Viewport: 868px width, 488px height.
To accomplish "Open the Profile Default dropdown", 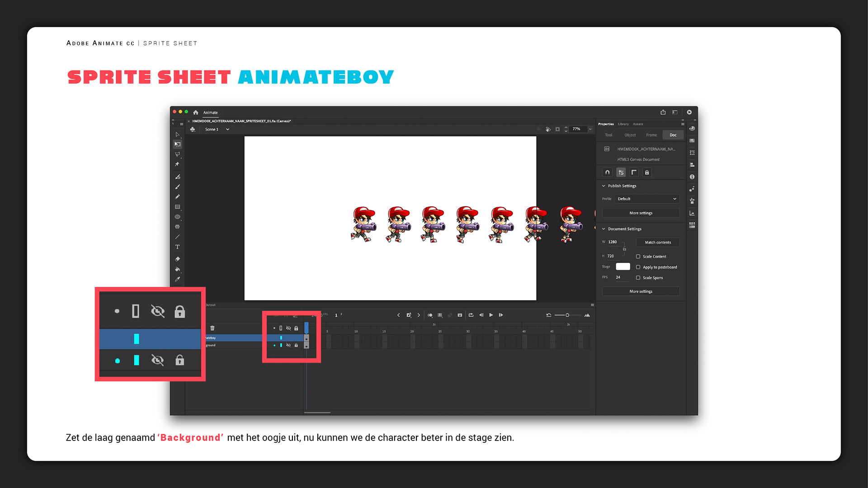I will (647, 199).
